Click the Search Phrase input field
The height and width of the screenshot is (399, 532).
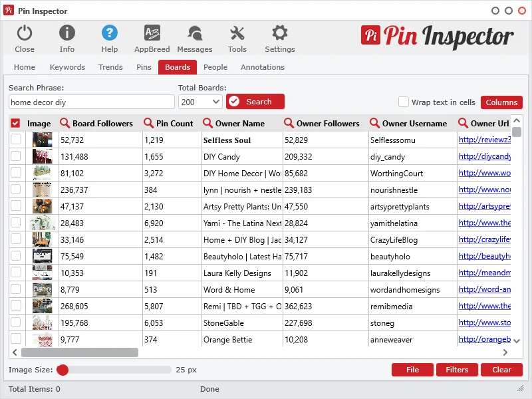92,102
